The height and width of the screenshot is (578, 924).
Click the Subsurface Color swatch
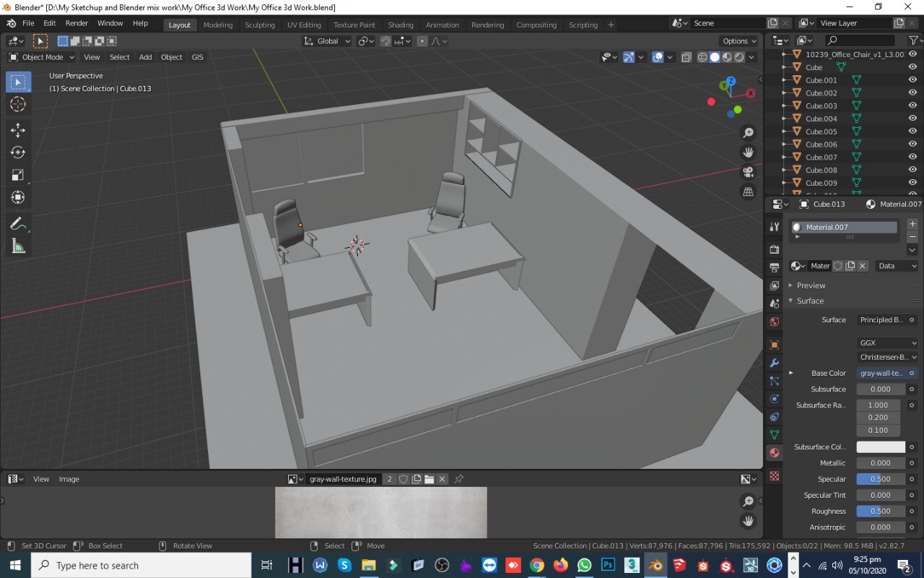[x=881, y=447]
